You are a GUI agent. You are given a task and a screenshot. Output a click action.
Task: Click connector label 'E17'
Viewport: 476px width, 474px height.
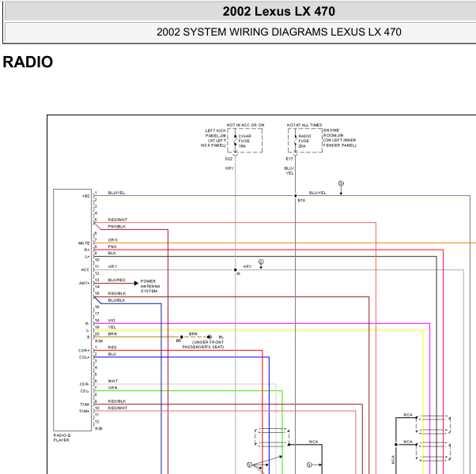click(x=289, y=159)
